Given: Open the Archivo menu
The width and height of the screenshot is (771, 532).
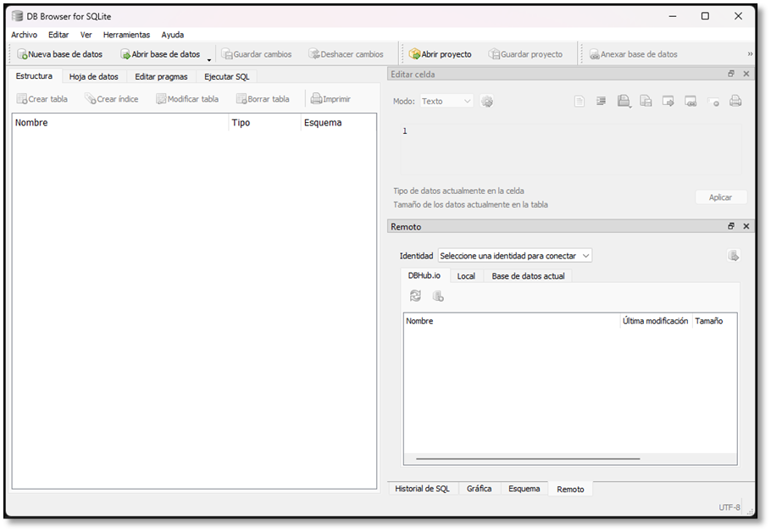Looking at the screenshot, I should [24, 35].
